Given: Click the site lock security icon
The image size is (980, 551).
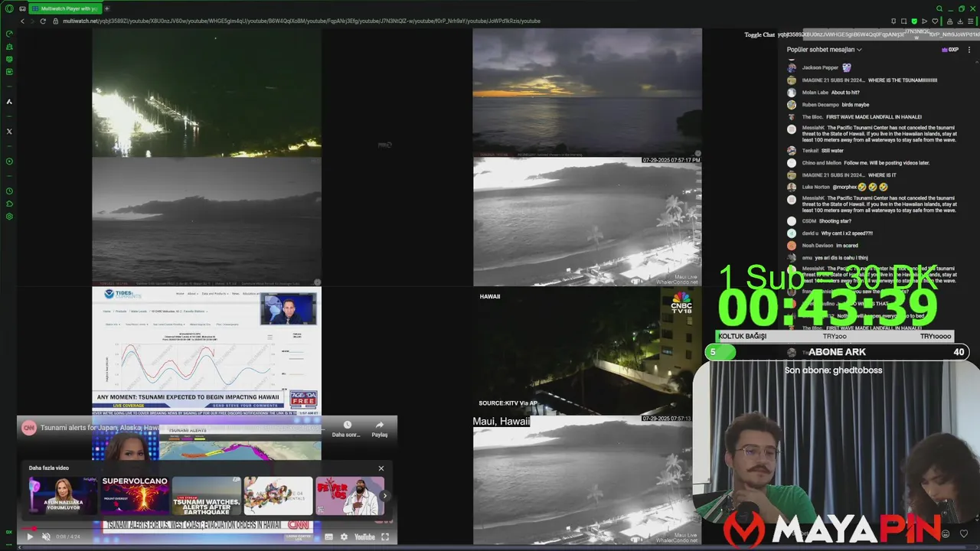Looking at the screenshot, I should pyautogui.click(x=55, y=21).
